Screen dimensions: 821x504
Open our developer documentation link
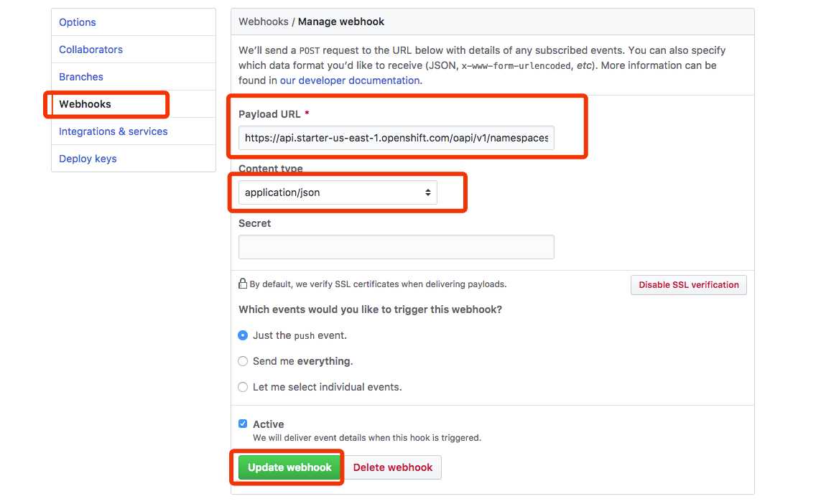tap(350, 80)
